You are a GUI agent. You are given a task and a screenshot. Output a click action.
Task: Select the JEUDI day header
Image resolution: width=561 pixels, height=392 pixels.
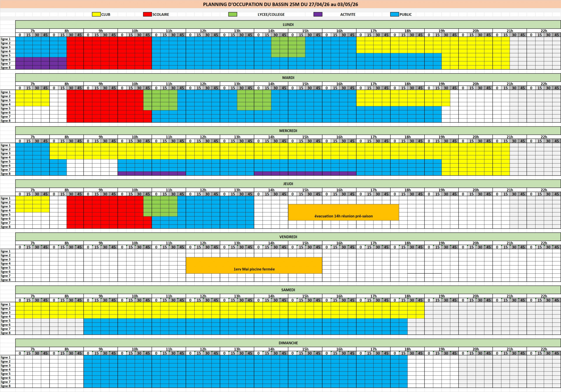click(x=288, y=184)
